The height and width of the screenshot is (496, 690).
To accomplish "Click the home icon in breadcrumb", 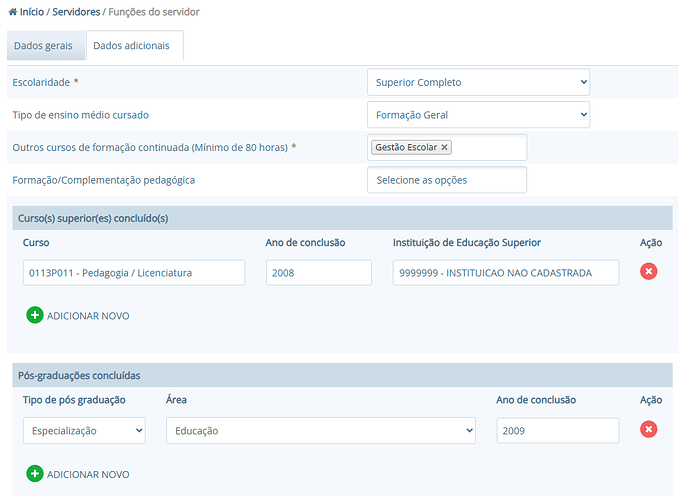I will point(12,12).
